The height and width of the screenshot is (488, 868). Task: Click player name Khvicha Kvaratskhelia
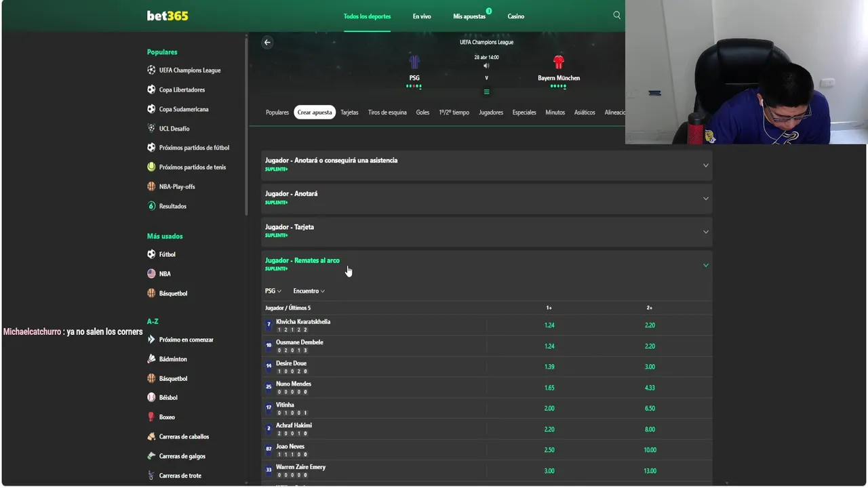[x=303, y=322]
